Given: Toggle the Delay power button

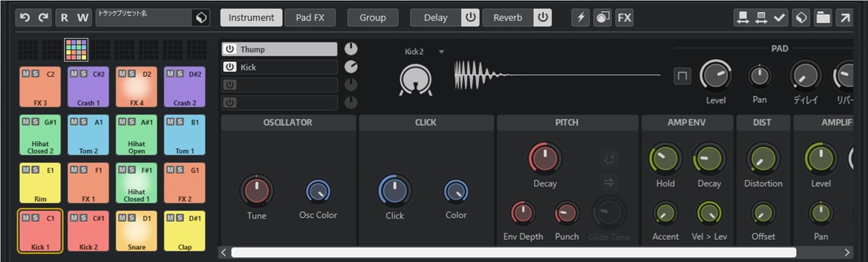Looking at the screenshot, I should (470, 17).
